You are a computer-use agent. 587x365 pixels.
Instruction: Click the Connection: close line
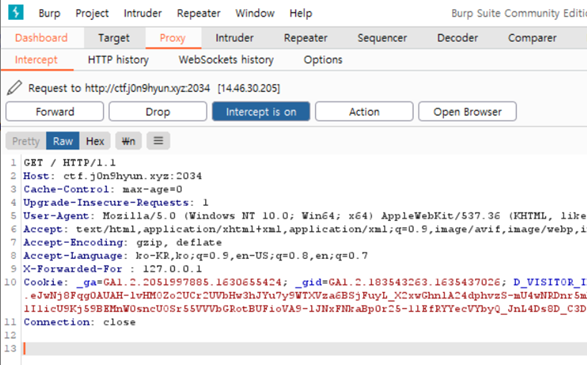79,322
